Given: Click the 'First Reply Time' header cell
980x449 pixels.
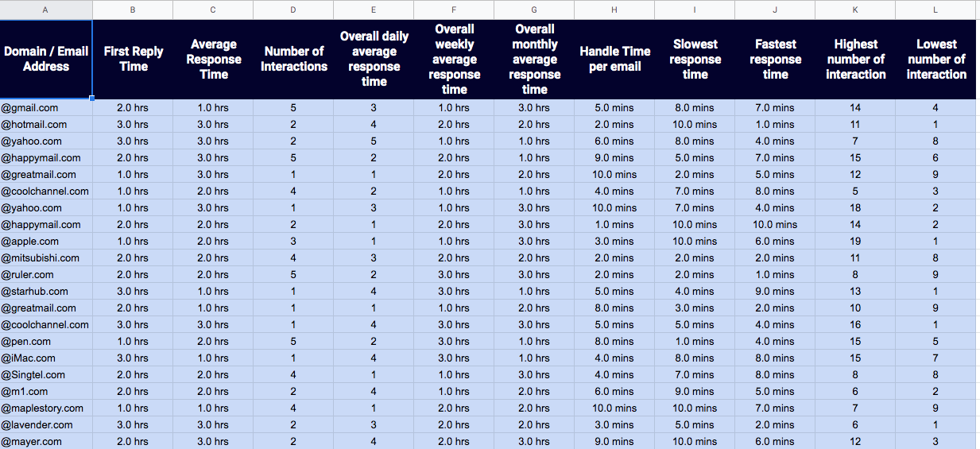Looking at the screenshot, I should (133, 59).
